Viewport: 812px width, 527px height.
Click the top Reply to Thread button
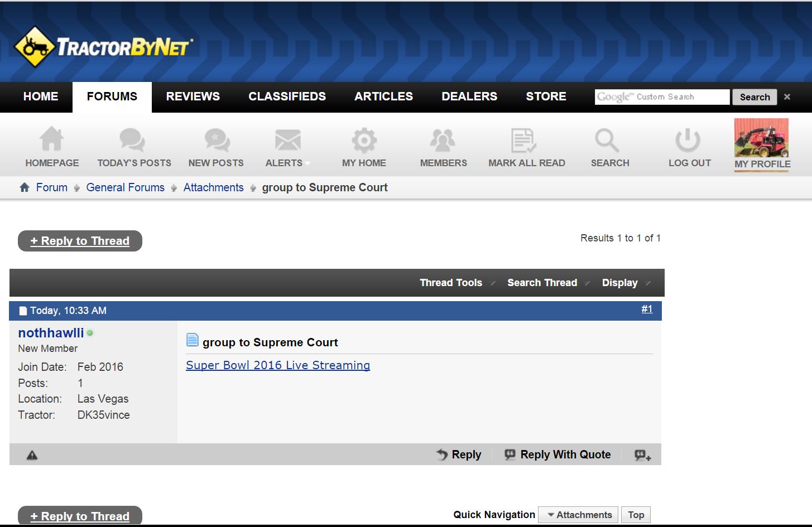click(80, 241)
